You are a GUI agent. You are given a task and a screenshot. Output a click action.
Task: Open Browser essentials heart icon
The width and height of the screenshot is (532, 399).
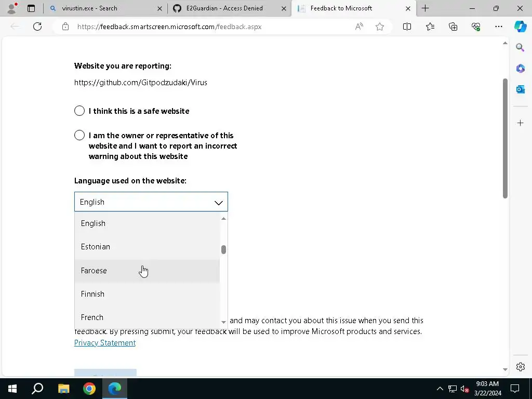[476, 26]
